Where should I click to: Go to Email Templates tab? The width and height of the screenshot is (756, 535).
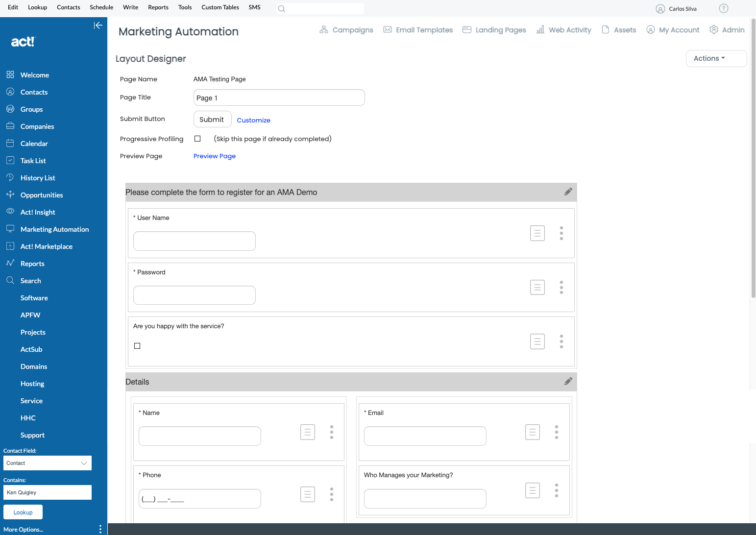tap(418, 30)
